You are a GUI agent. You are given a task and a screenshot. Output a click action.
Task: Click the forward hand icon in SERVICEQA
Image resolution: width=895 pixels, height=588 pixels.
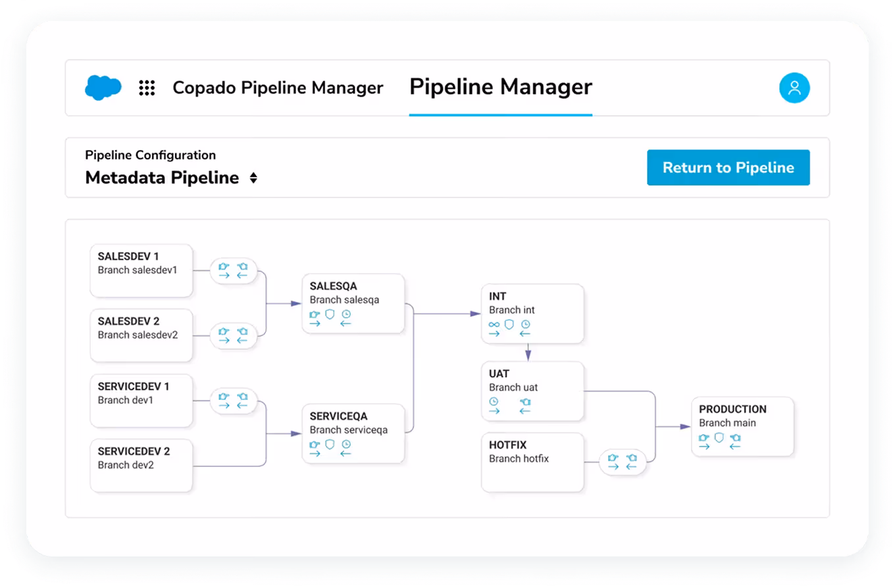315,444
